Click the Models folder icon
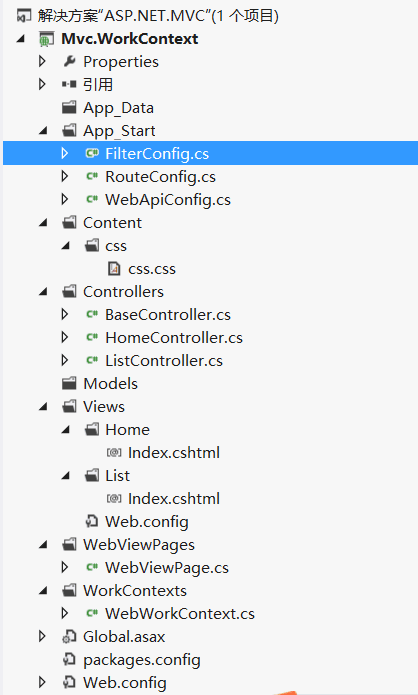 pyautogui.click(x=69, y=383)
